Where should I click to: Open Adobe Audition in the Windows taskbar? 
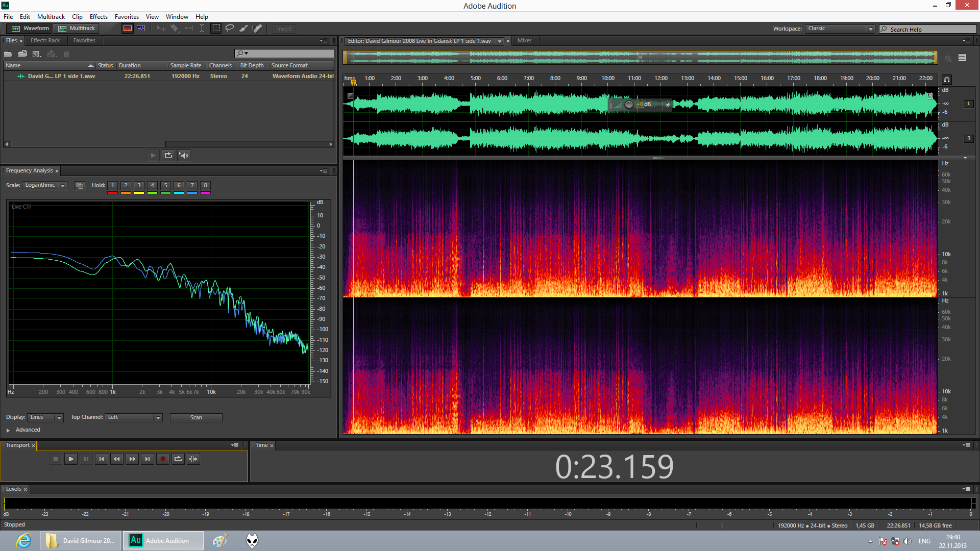tap(163, 541)
